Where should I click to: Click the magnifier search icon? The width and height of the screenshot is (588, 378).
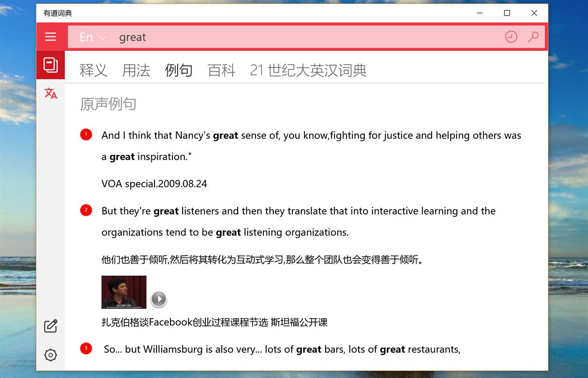point(533,37)
